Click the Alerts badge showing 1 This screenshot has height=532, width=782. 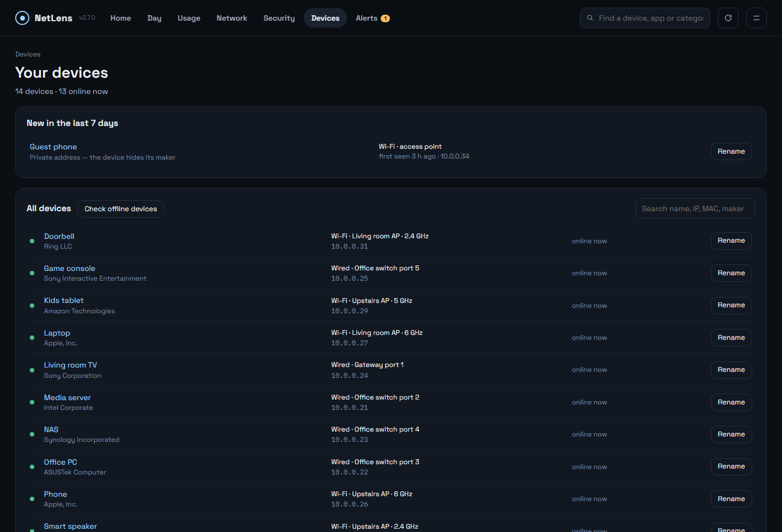tap(385, 18)
